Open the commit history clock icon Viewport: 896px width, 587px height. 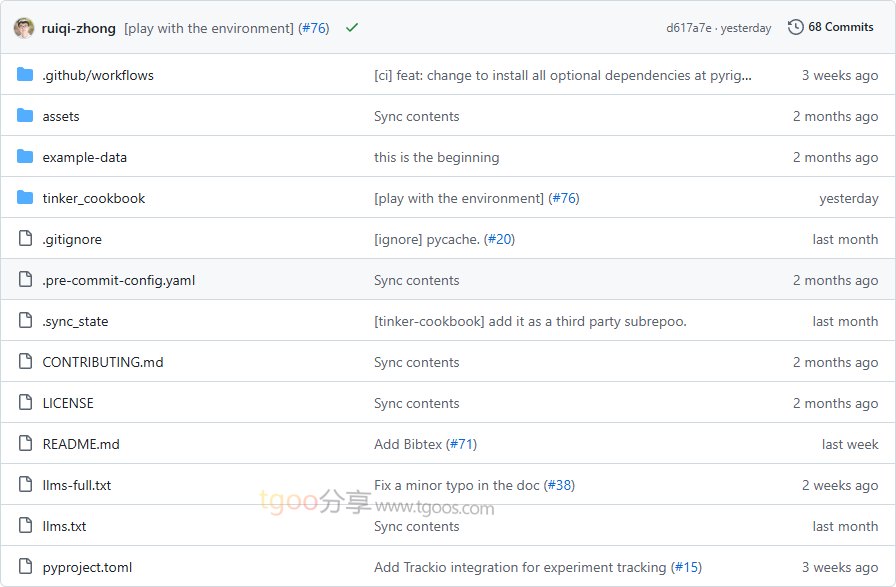(796, 27)
